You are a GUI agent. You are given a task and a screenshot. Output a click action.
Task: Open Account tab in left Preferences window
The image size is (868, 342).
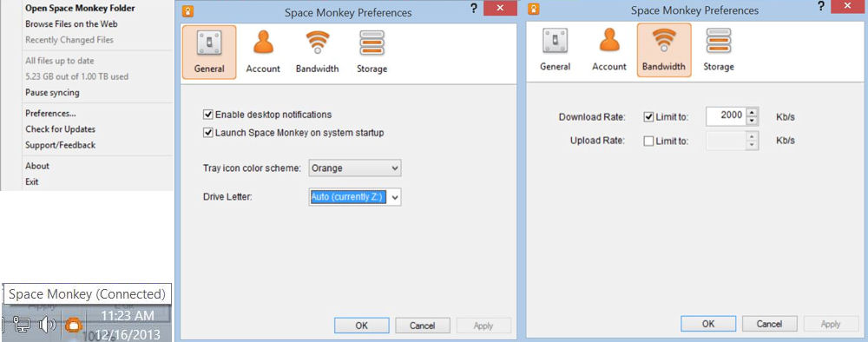pos(263,52)
